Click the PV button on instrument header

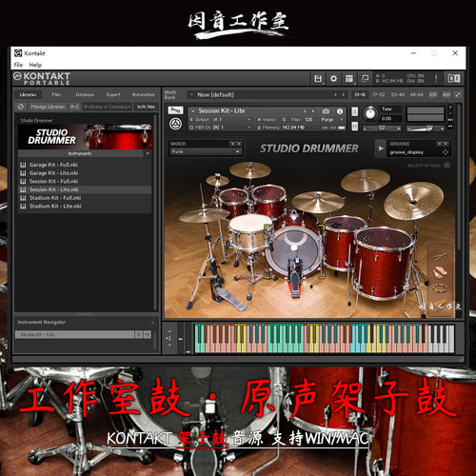click(450, 127)
